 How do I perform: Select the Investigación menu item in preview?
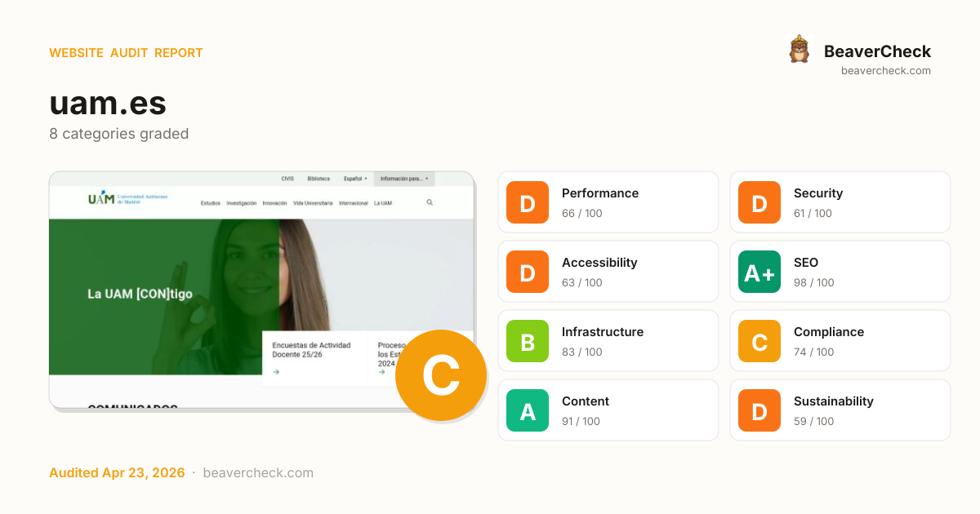click(x=242, y=203)
